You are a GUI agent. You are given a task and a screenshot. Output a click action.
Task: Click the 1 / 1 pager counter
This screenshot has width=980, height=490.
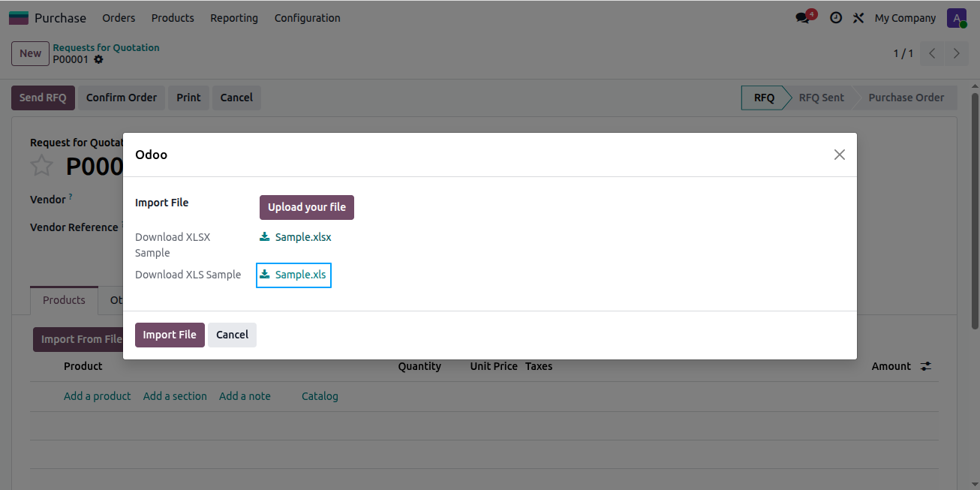click(x=903, y=53)
